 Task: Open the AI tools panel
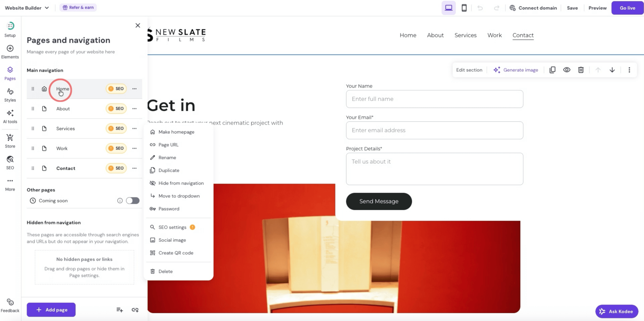coord(10,116)
